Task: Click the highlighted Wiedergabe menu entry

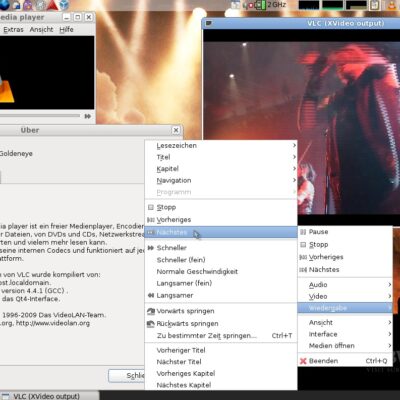Action: 345,308
